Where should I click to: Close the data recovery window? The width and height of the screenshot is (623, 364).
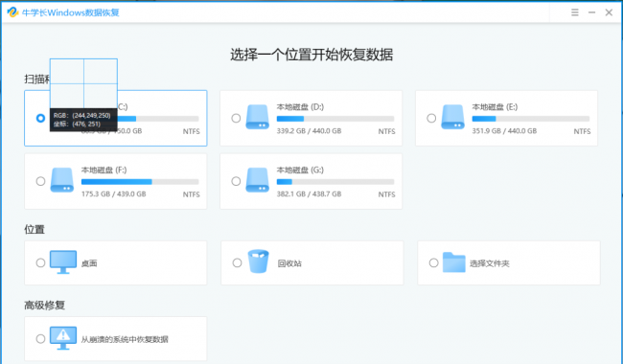click(609, 12)
